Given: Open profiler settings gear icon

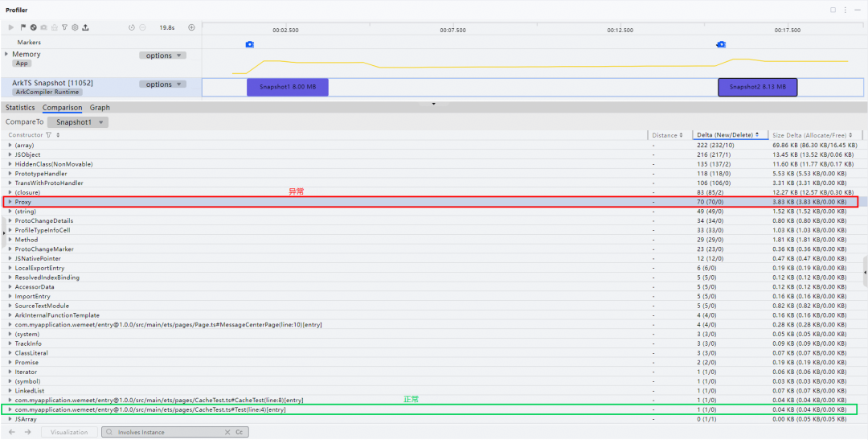Looking at the screenshot, I should pos(75,27).
